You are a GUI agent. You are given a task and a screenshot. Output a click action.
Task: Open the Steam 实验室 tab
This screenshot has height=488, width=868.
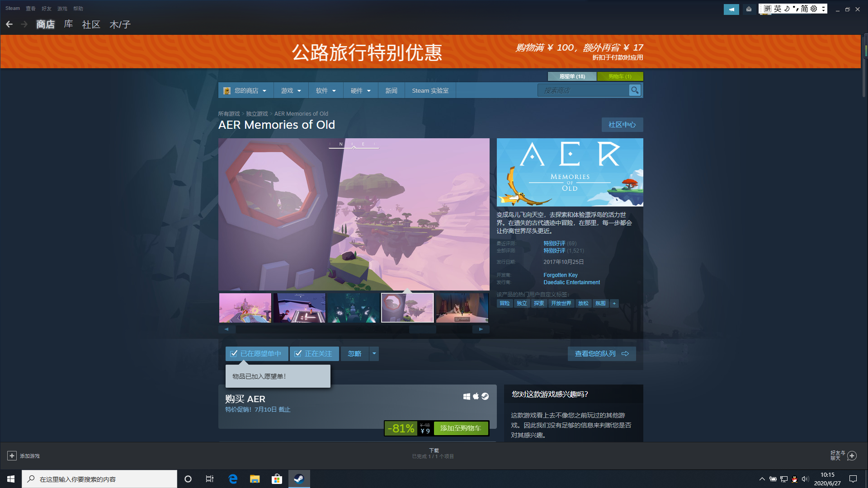(x=430, y=91)
